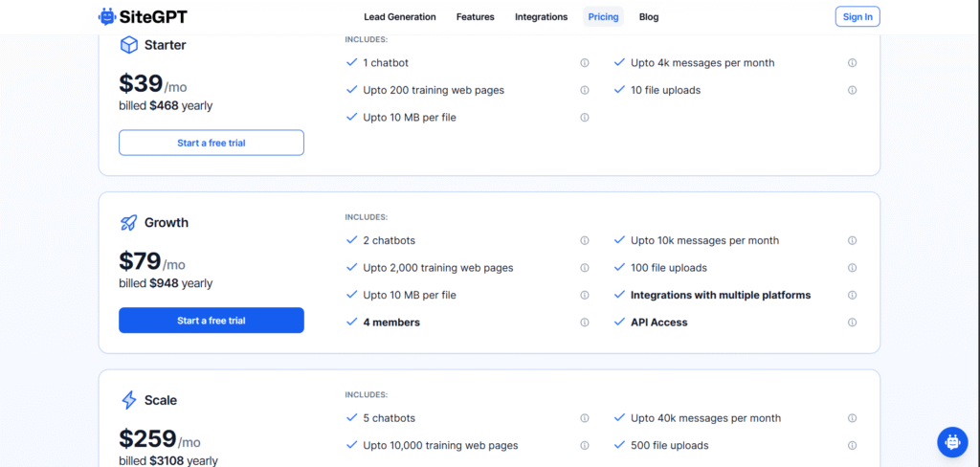This screenshot has height=467, width=980.
Task: Click info icon for Integrations with multiple platforms
Action: pyautogui.click(x=852, y=295)
